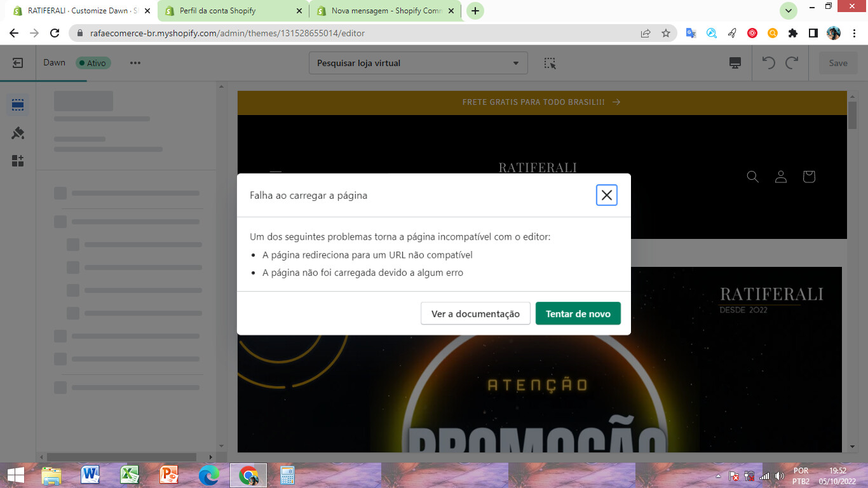The width and height of the screenshot is (868, 488).
Task: Open the three-dot theme actions menu
Action: 135,63
